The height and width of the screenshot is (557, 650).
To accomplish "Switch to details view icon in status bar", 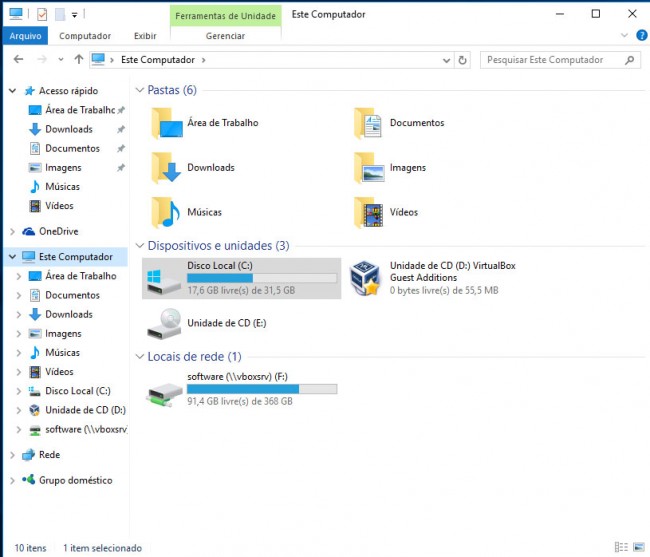I will pyautogui.click(x=621, y=547).
